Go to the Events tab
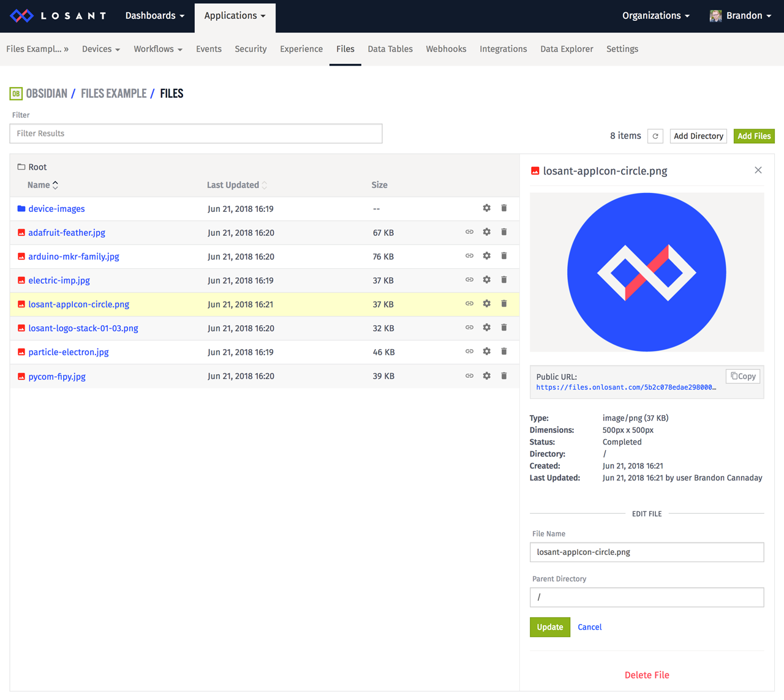This screenshot has width=784, height=700. [209, 49]
